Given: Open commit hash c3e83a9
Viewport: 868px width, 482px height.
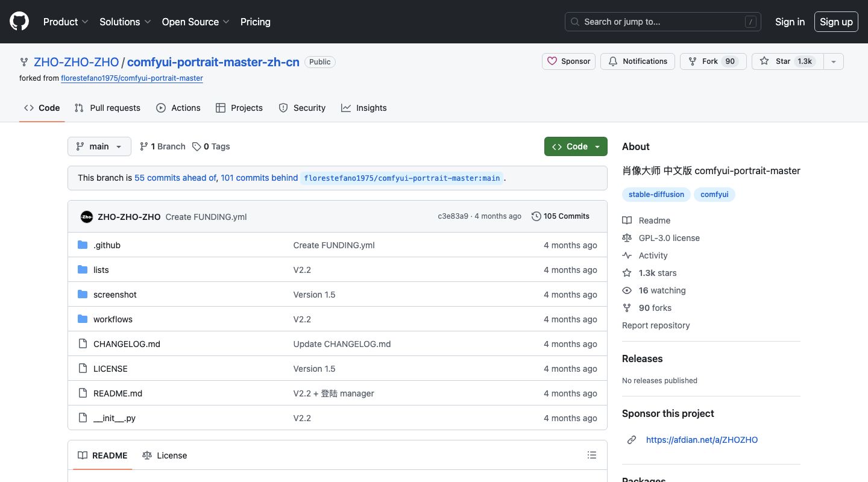Looking at the screenshot, I should click(453, 216).
